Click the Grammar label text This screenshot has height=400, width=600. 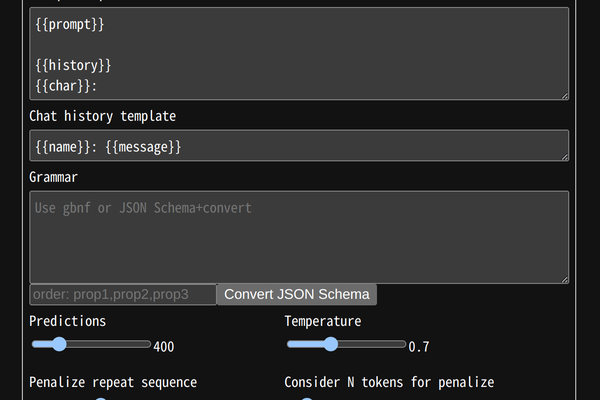tap(53, 177)
